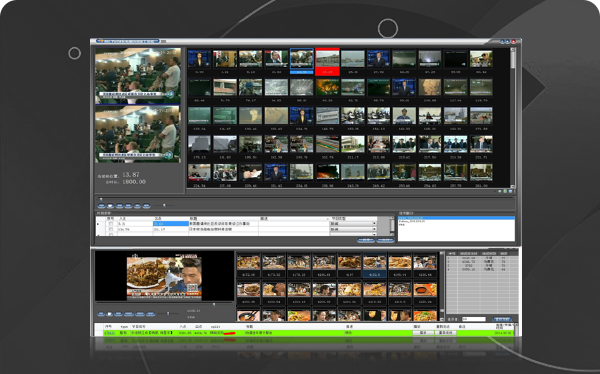
Task: Open the program type dropdown in first clip row
Action: (x=374, y=224)
